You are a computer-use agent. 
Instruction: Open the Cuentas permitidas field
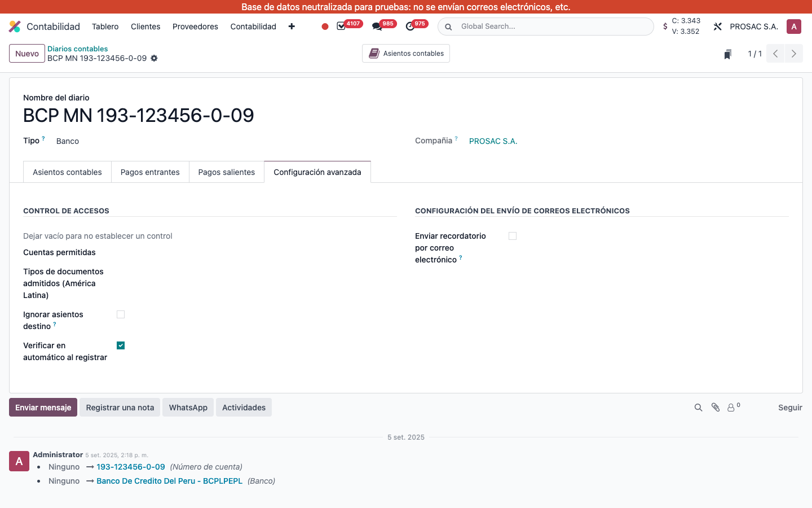click(257, 252)
